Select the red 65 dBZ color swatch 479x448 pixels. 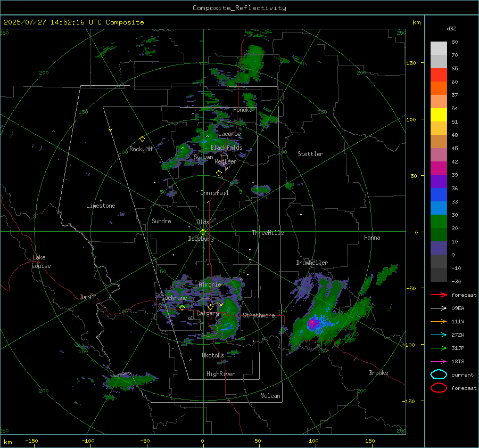(x=439, y=75)
